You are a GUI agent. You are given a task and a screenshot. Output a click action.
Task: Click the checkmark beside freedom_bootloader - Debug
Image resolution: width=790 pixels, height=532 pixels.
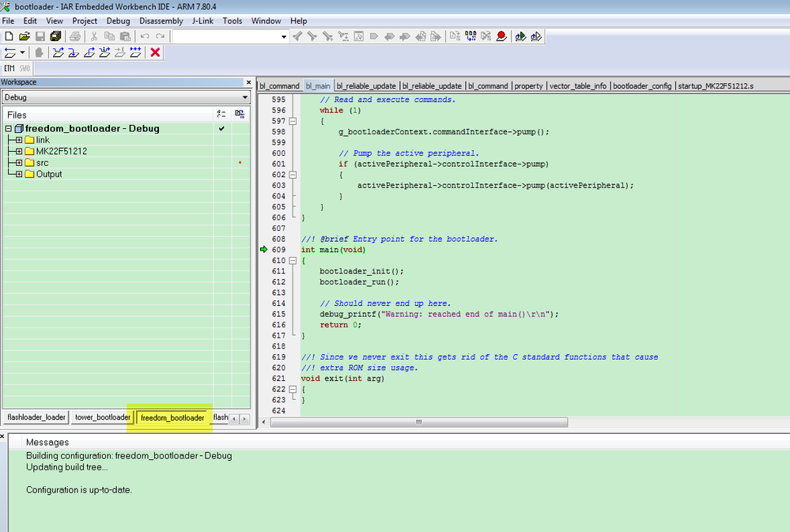coord(221,128)
